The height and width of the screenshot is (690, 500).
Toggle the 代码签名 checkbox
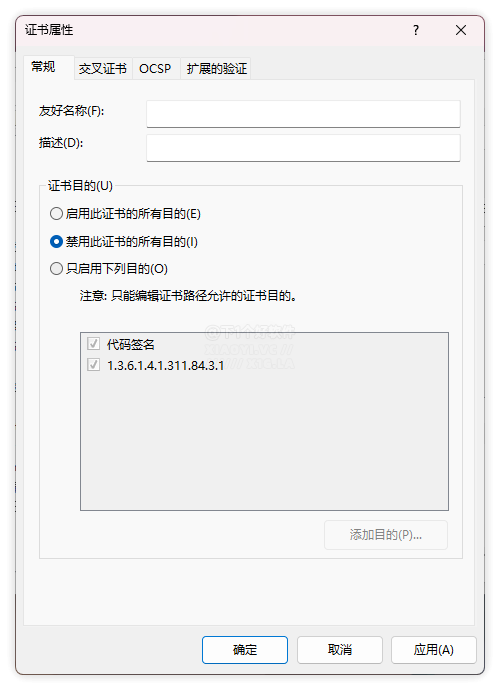pyautogui.click(x=93, y=344)
